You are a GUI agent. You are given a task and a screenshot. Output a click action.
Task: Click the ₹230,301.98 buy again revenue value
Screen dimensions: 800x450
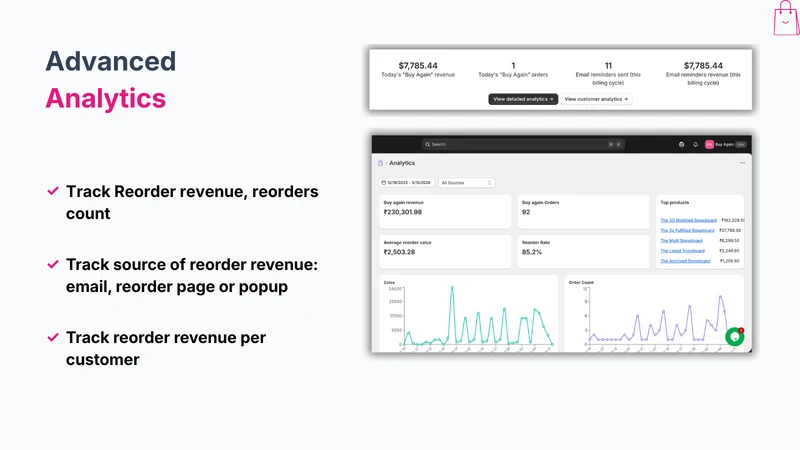[403, 212]
